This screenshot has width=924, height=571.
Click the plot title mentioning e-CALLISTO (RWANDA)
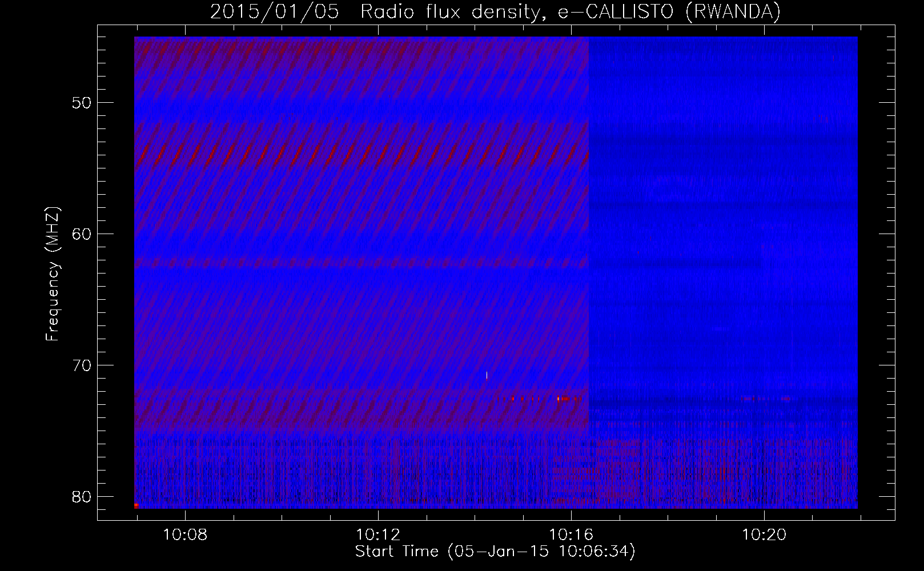pyautogui.click(x=495, y=11)
